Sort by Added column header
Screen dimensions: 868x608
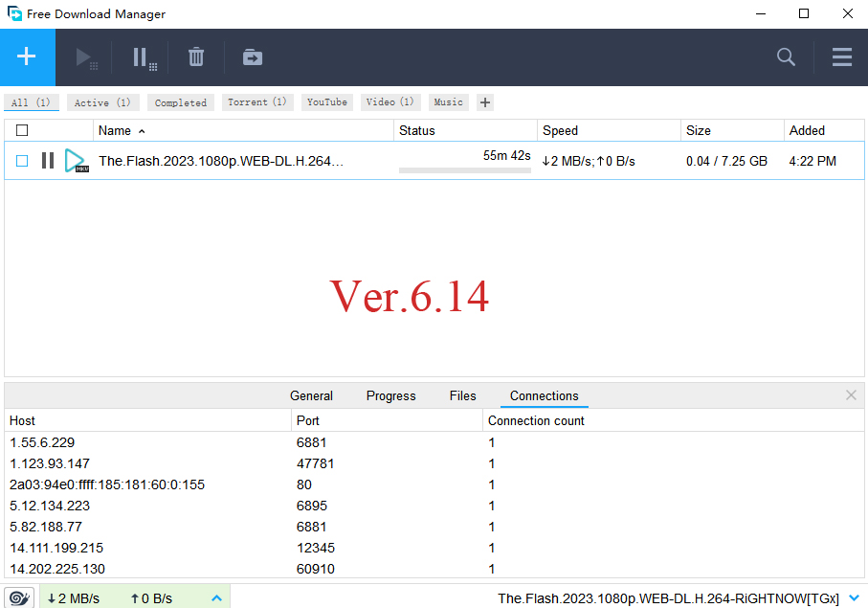824,130
